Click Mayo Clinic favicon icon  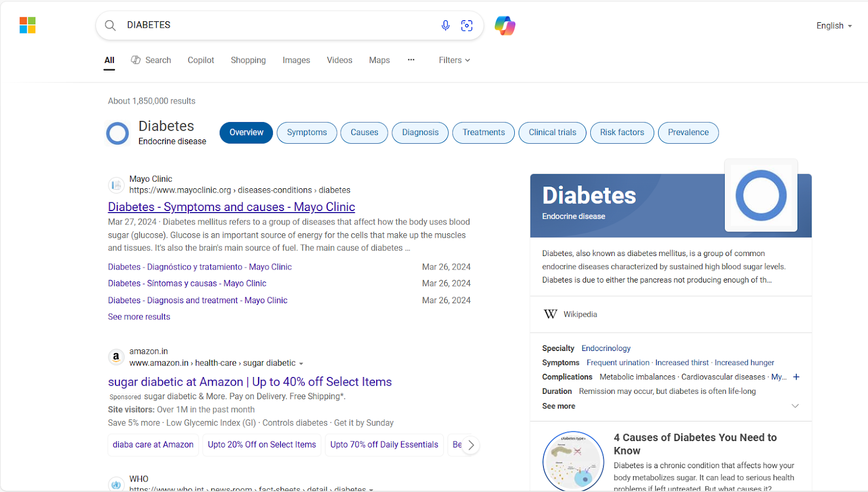click(116, 185)
